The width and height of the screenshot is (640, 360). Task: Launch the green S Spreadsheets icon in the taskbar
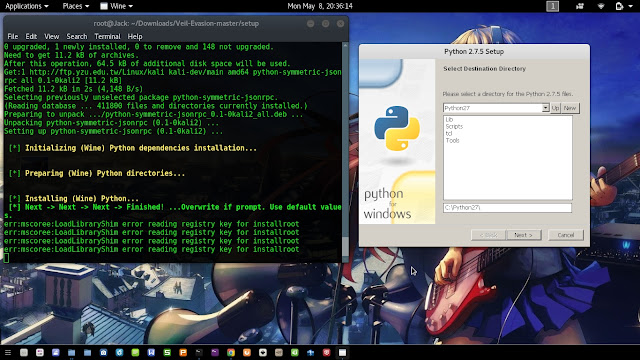(167, 352)
